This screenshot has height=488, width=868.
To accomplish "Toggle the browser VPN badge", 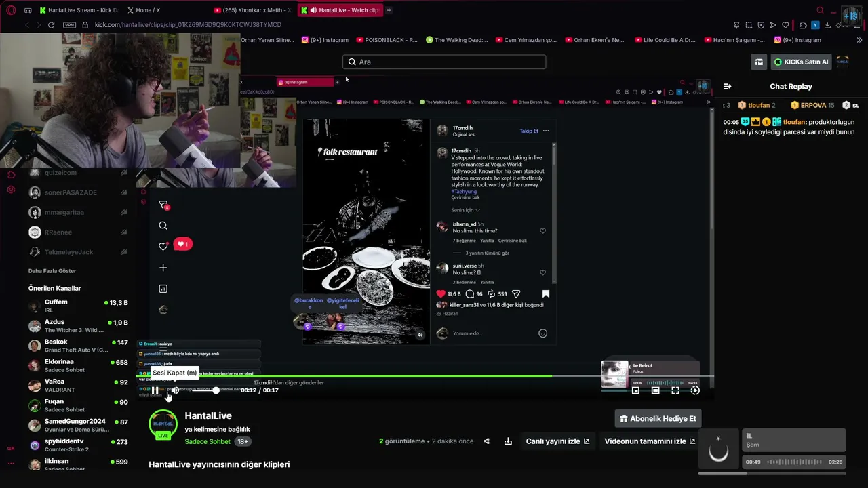I will pyautogui.click(x=69, y=25).
